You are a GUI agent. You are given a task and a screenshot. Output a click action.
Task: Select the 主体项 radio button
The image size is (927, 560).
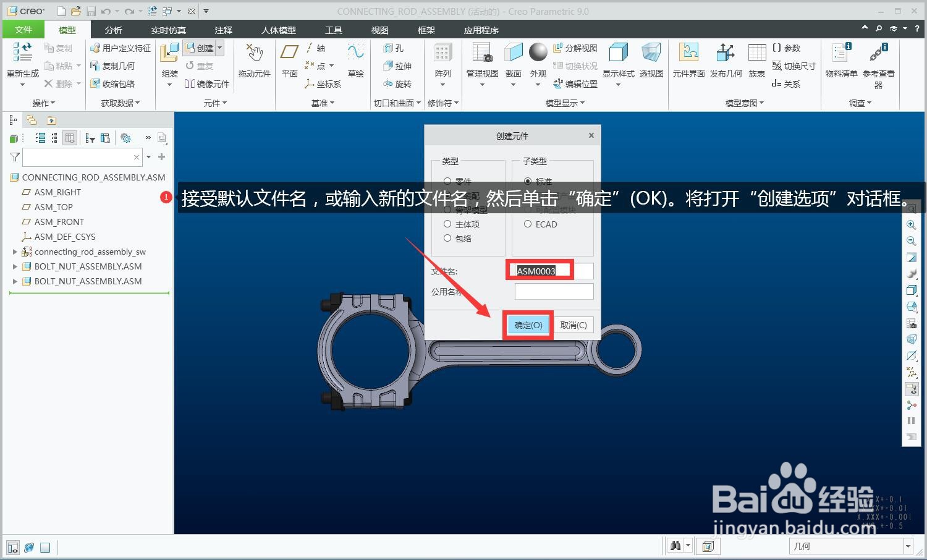pyautogui.click(x=447, y=224)
